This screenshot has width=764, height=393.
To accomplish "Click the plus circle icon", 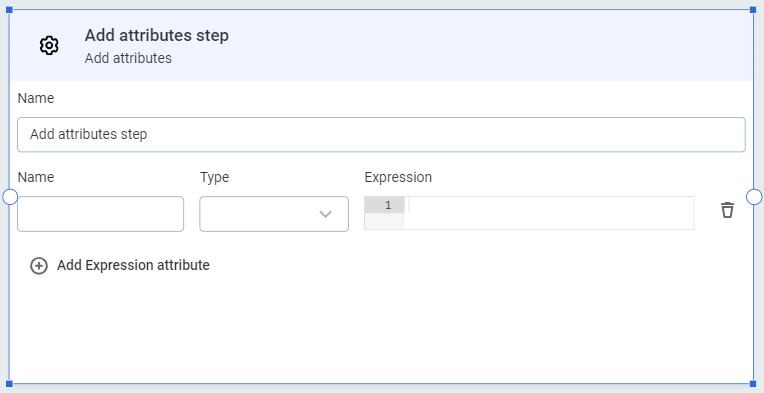I will pos(39,265).
